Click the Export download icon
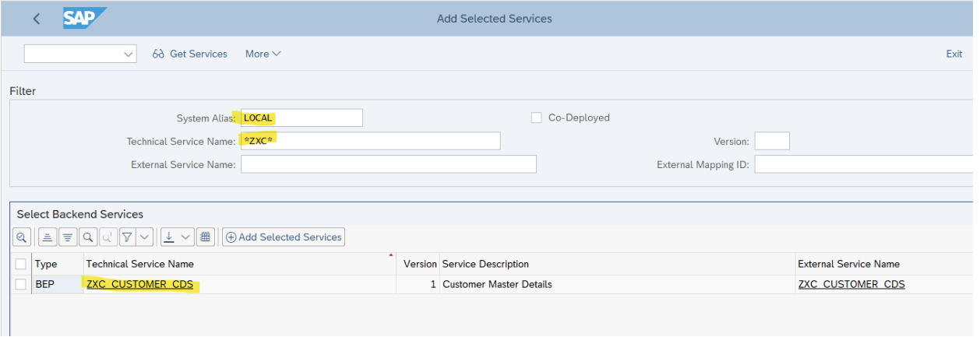Image resolution: width=980 pixels, height=344 pixels. pos(169,237)
